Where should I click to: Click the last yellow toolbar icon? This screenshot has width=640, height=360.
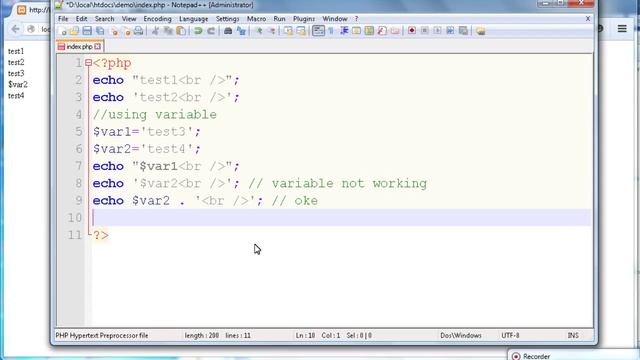(x=480, y=31)
